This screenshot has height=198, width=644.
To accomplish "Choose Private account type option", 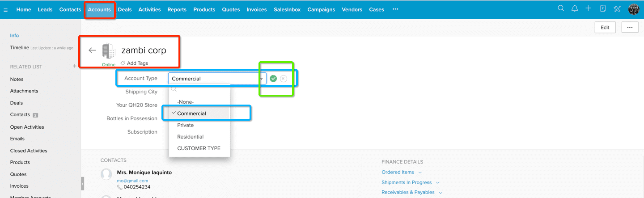I will (199, 125).
